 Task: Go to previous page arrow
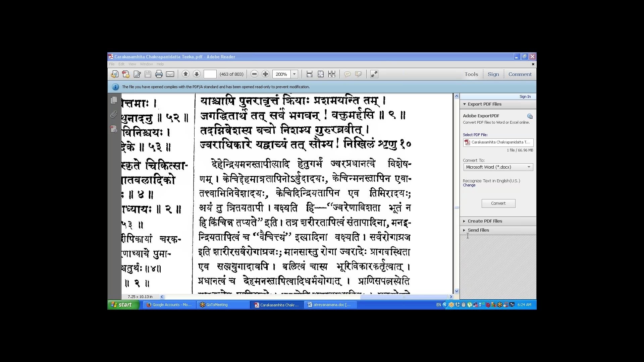(185, 74)
